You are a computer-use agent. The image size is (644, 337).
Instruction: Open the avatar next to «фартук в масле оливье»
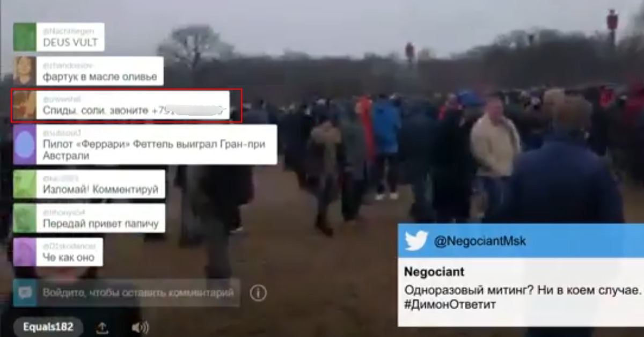point(25,71)
